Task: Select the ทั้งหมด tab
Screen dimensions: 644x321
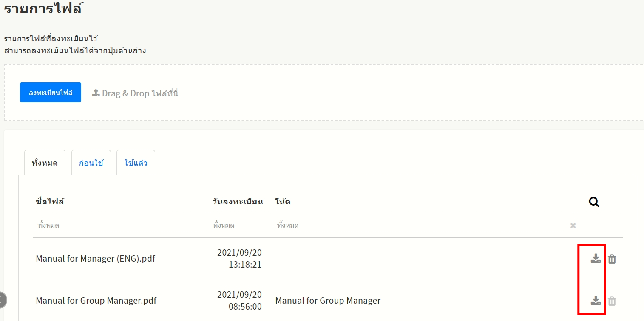Action: pos(45,163)
